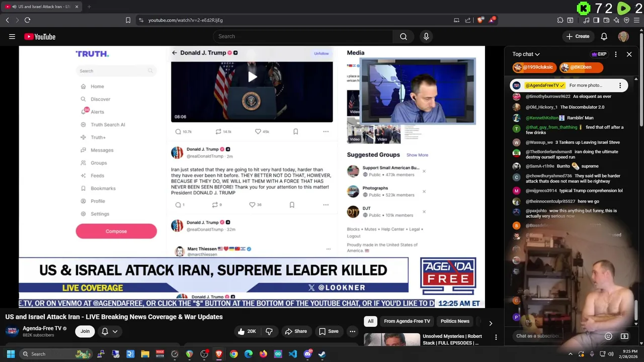This screenshot has height=362, width=644.
Task: Expand the Top chat dropdown
Action: tap(526, 54)
